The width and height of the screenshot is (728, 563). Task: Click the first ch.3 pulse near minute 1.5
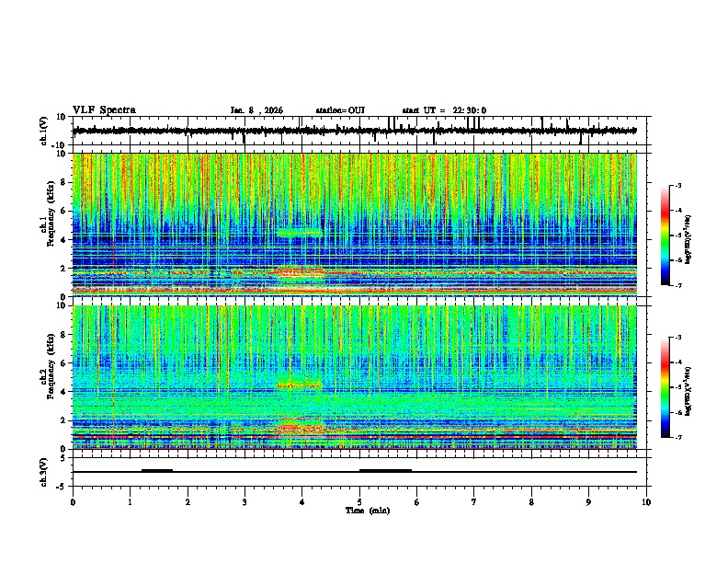157,470
